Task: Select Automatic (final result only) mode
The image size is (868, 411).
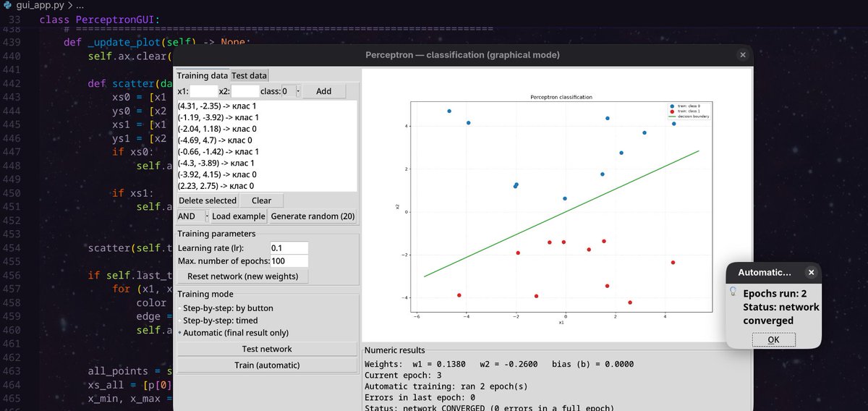Action: (233, 333)
